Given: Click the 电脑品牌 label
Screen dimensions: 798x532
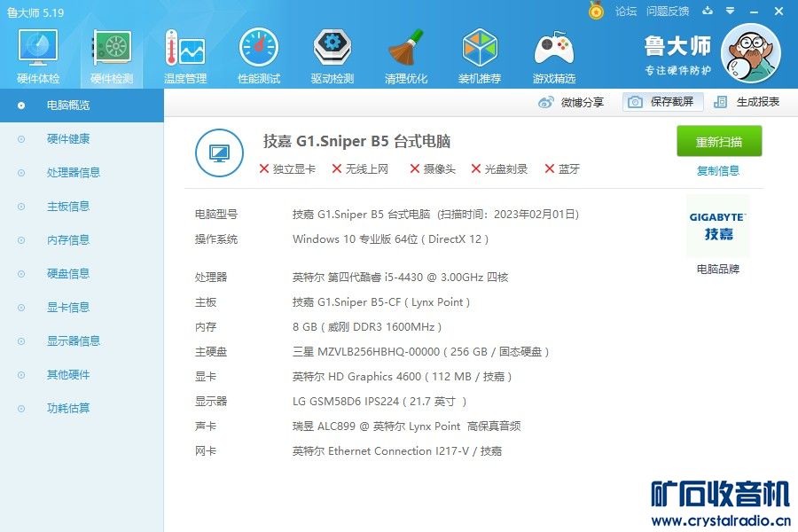Looking at the screenshot, I should (x=717, y=269).
